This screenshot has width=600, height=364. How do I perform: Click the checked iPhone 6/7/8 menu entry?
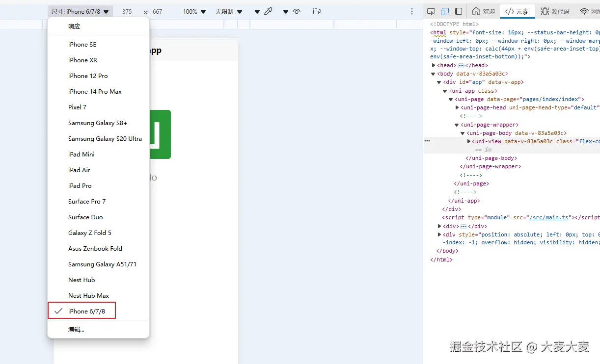point(98,311)
